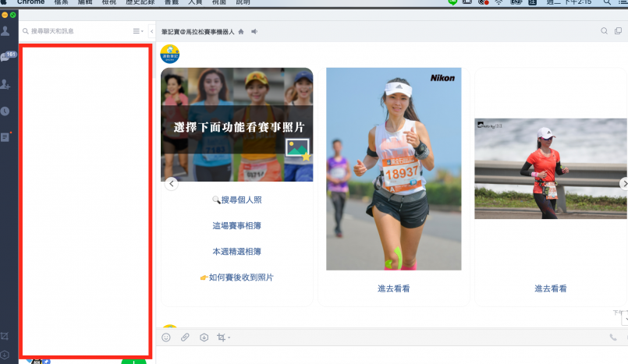Click the message typing area

click(x=392, y=355)
